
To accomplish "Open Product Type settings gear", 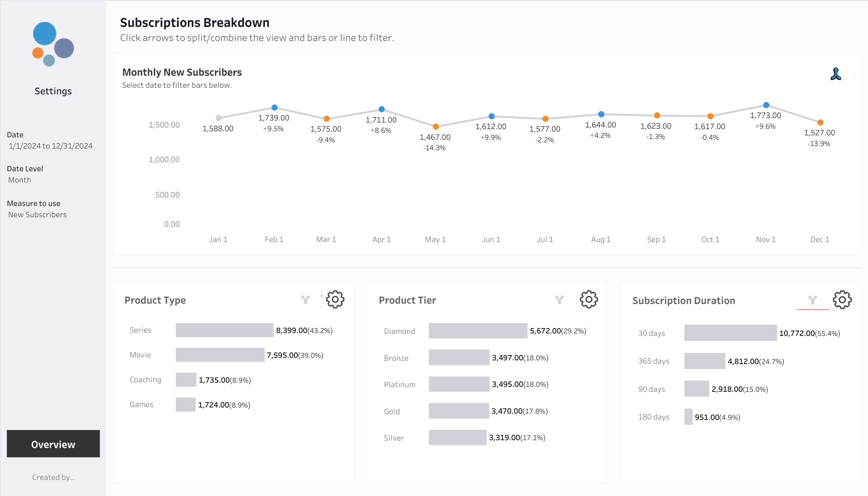I will 335,299.
